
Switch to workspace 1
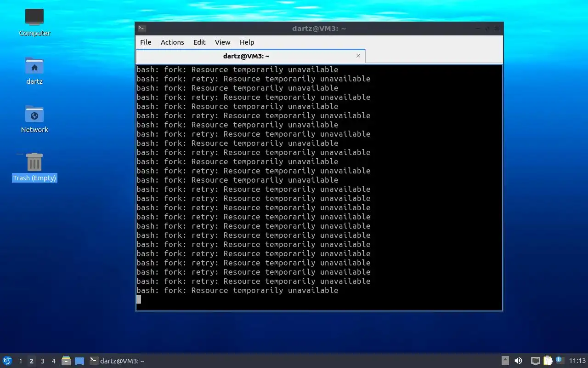(x=20, y=361)
